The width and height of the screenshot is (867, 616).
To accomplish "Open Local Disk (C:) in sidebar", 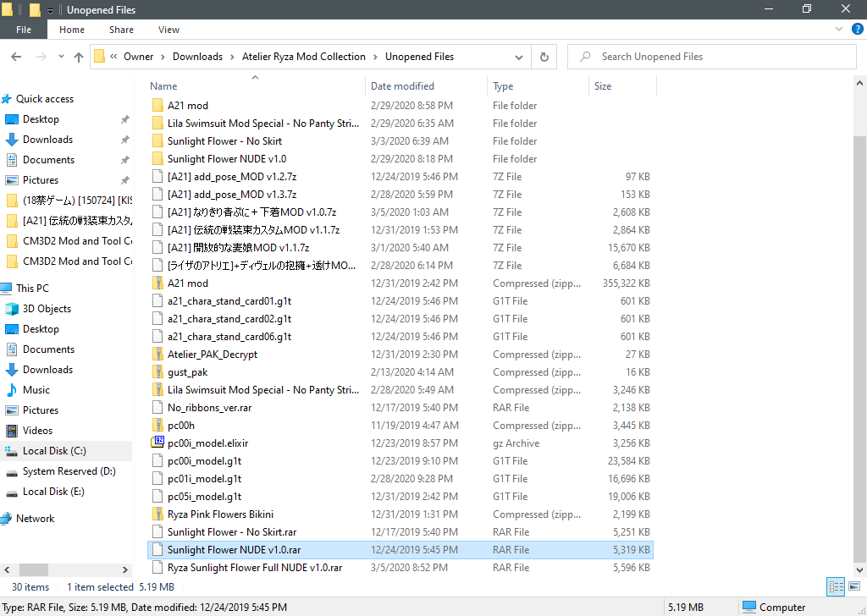I will (54, 451).
